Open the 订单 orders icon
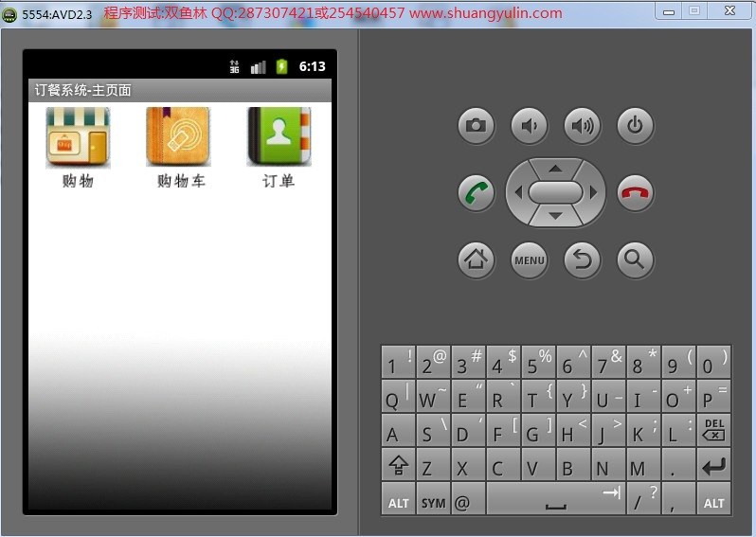756x537 pixels. click(279, 137)
